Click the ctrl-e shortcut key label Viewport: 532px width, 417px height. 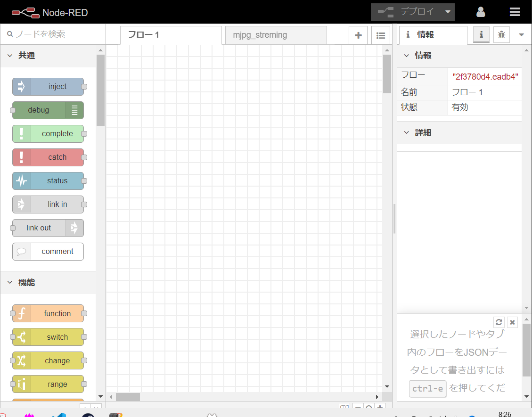click(427, 389)
